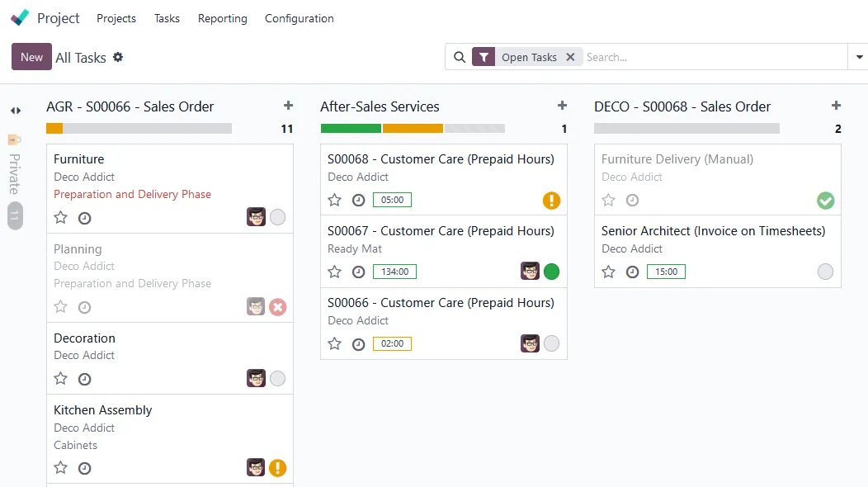Switch to the Configuration menu
Screen dimensions: 868x487
click(299, 18)
